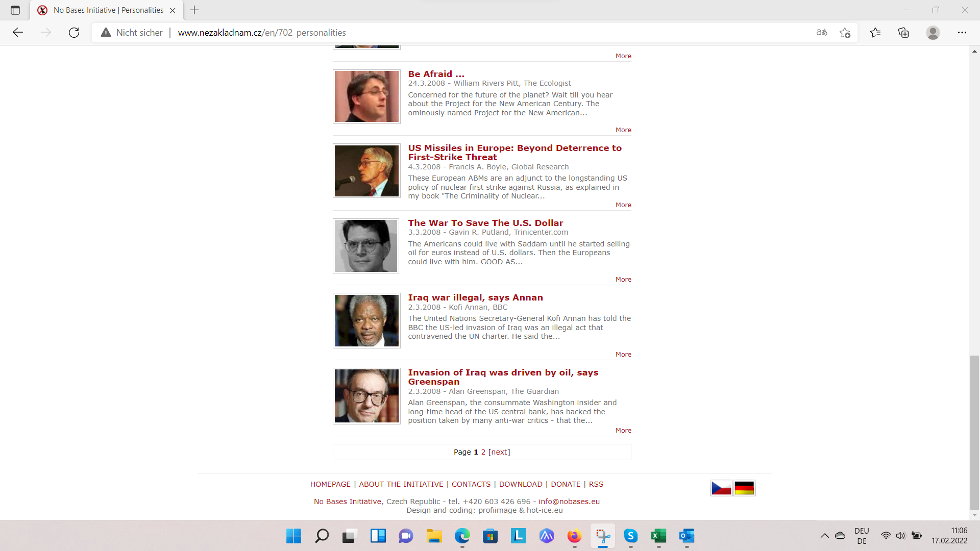The image size is (980, 551).
Task: Open 'The War To Save The U.S. Dollar'
Action: point(485,223)
